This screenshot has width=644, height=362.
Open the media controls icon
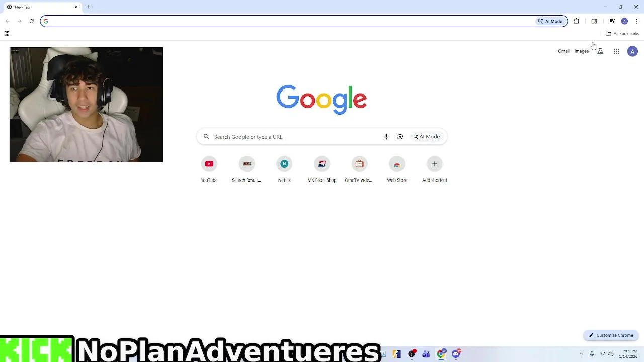click(x=612, y=21)
